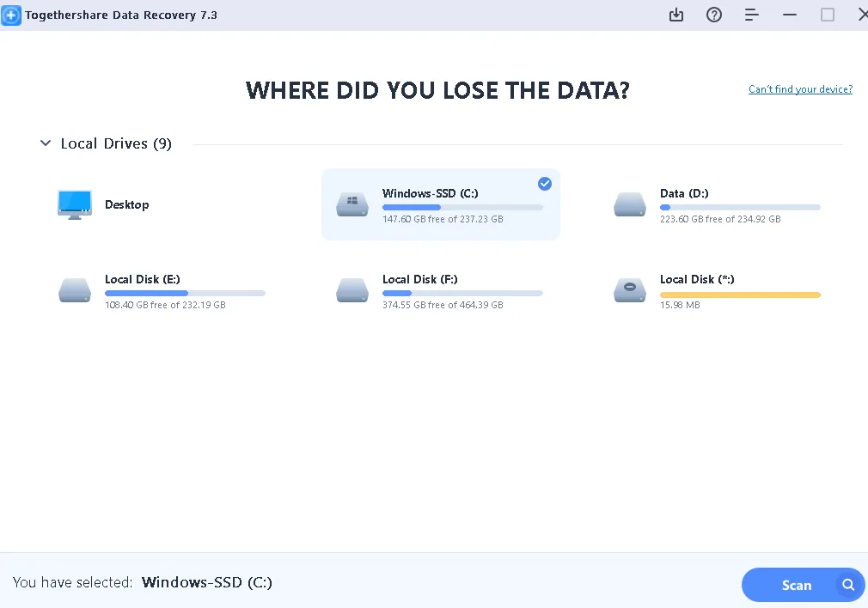
Task: Select the Data (D:) drive icon
Action: pos(630,204)
